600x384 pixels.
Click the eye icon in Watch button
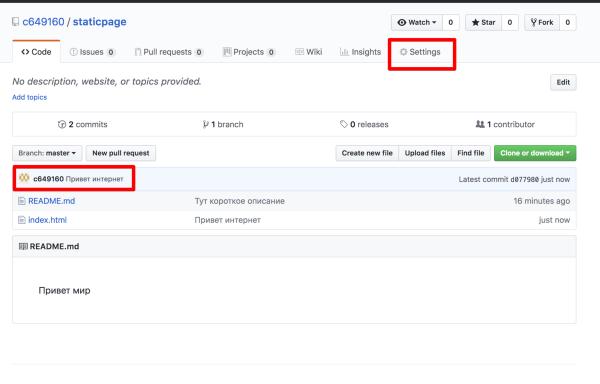pos(402,23)
